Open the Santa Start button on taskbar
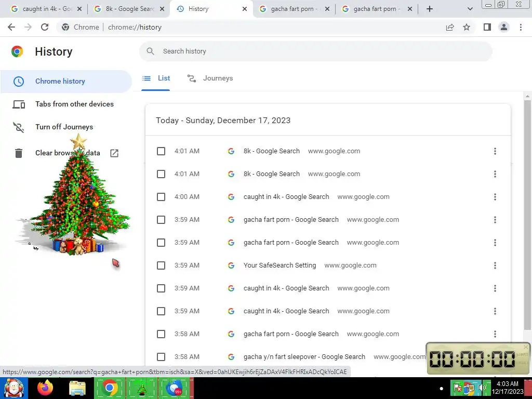 pyautogui.click(x=14, y=388)
